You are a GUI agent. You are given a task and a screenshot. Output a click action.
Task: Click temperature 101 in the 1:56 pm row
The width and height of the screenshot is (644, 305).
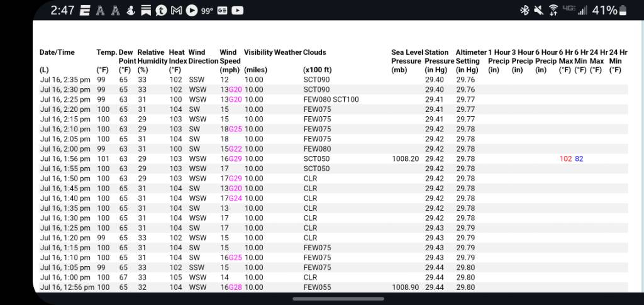[104, 159]
